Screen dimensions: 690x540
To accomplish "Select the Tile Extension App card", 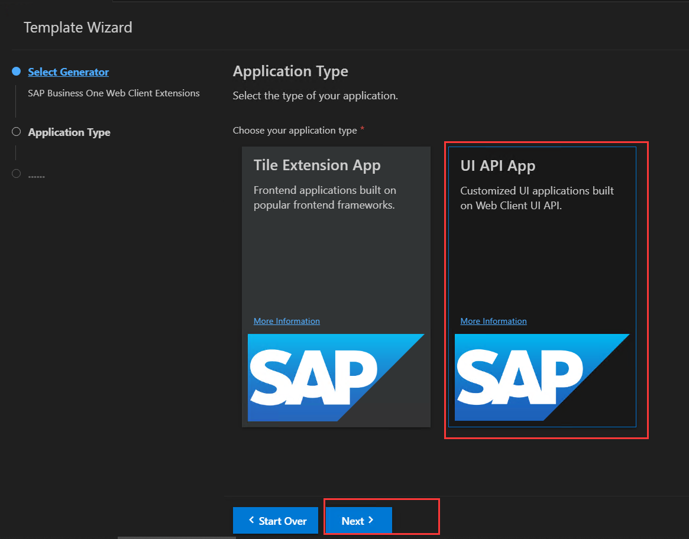I will (x=336, y=287).
